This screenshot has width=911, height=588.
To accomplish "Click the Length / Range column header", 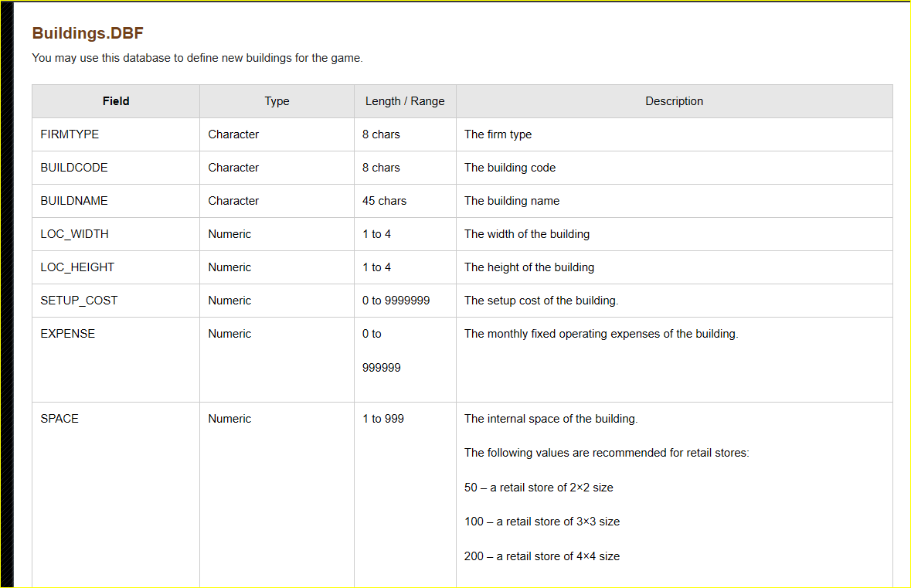I will 405,101.
